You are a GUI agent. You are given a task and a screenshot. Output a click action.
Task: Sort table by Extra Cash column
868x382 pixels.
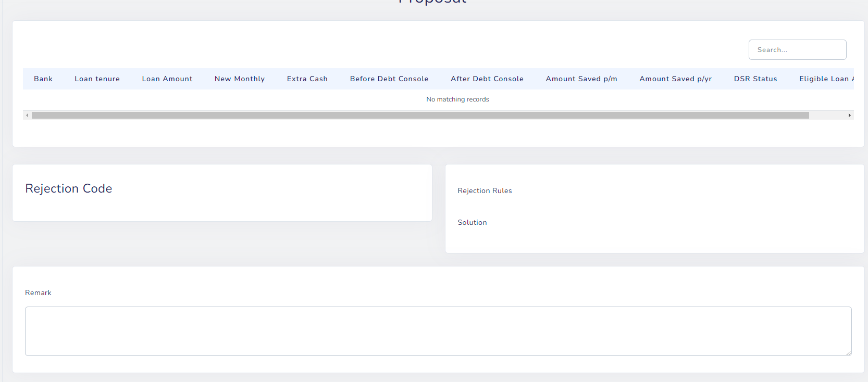[307, 79]
